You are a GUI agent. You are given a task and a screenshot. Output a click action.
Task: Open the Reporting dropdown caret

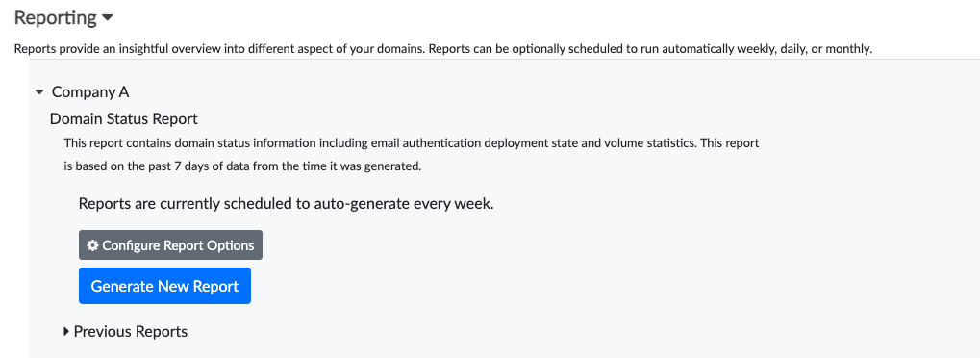[x=107, y=18]
